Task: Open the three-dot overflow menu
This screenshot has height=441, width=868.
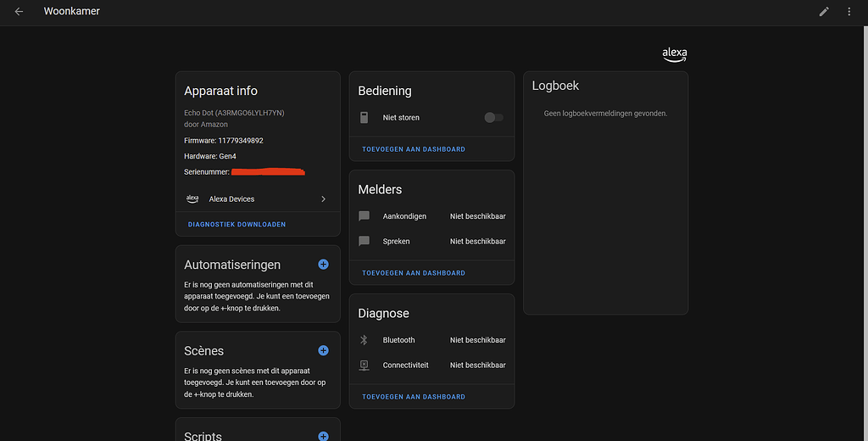Action: [849, 12]
